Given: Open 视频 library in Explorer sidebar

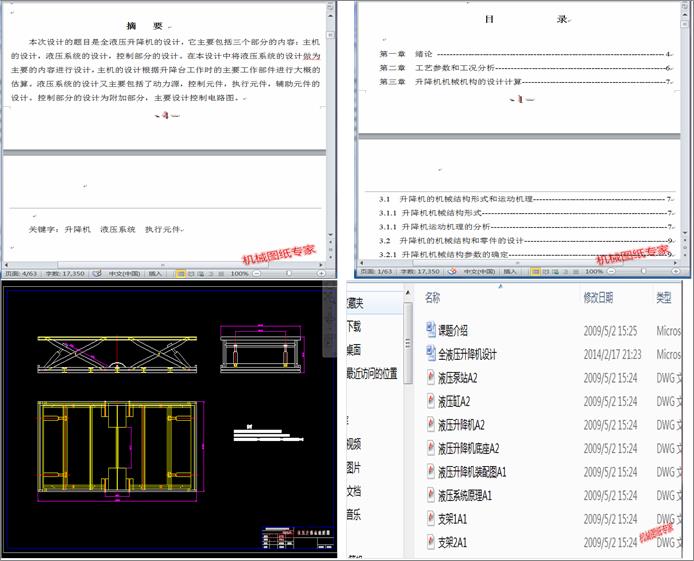Looking at the screenshot, I should pos(354,444).
